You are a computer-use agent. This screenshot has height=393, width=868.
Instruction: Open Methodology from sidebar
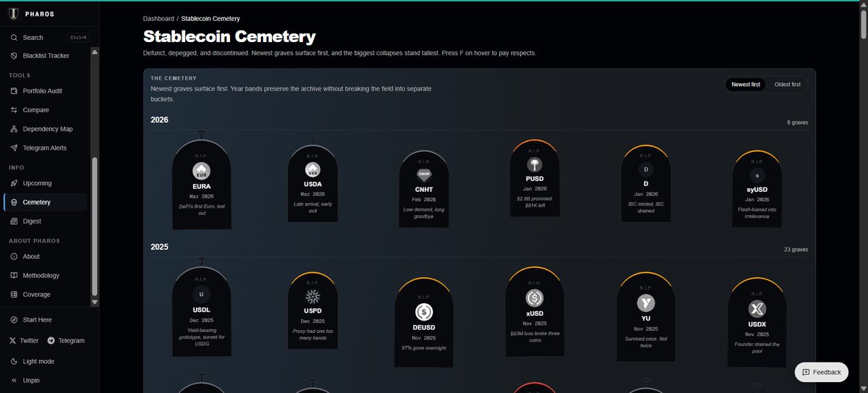(x=46, y=276)
